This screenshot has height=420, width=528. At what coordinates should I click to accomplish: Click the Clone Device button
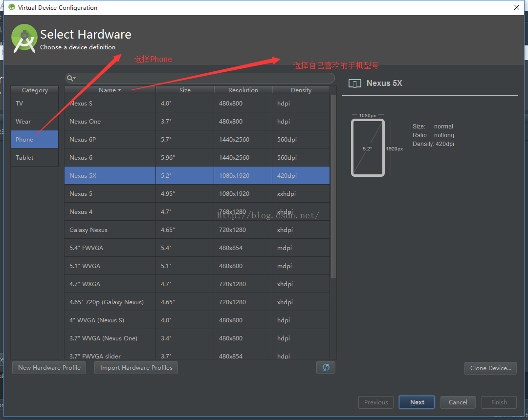[490, 368]
